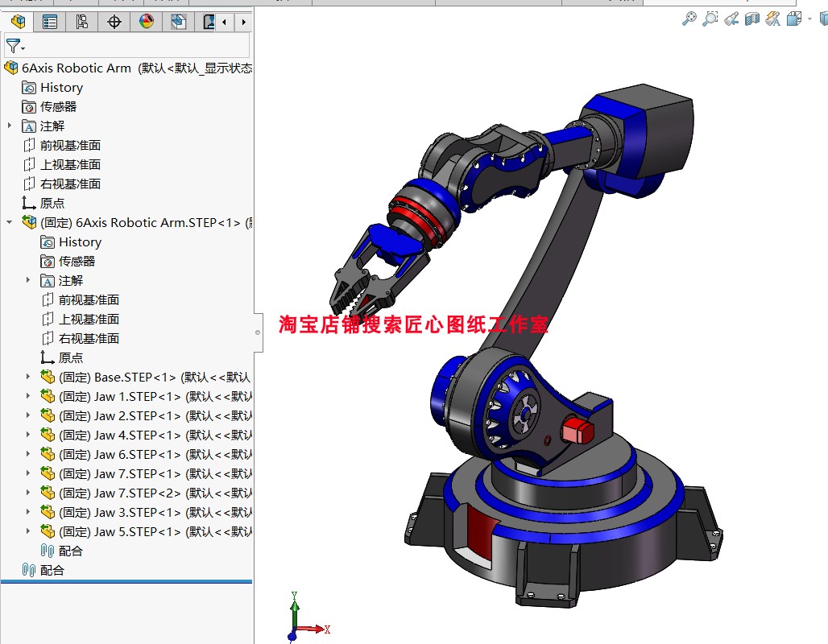Expand the Jaw 2.STEP<1> component
Viewport: 828px width, 644px height.
click(x=28, y=415)
